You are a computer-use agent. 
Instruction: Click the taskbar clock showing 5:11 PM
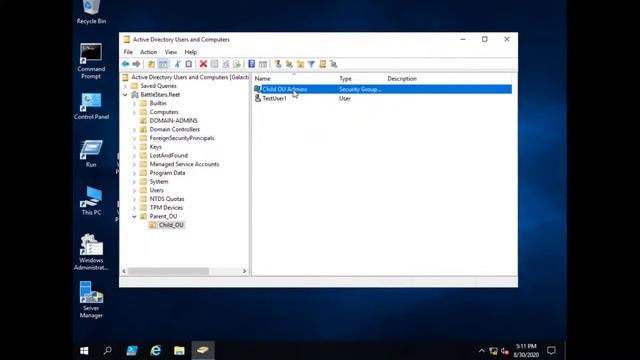point(526,351)
